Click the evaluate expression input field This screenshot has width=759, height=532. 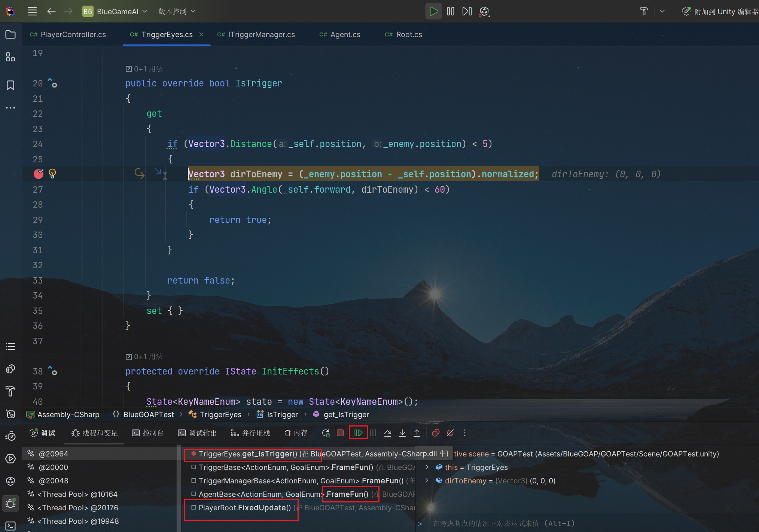561,523
